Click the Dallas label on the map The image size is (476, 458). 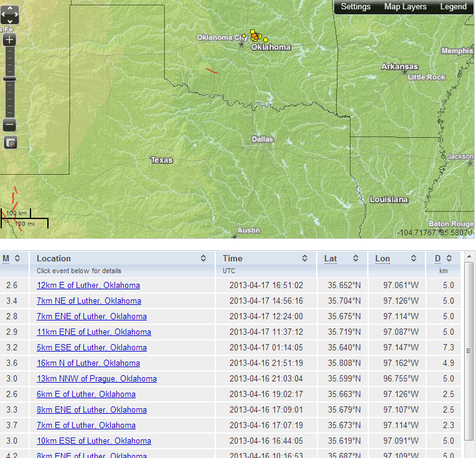click(x=263, y=139)
